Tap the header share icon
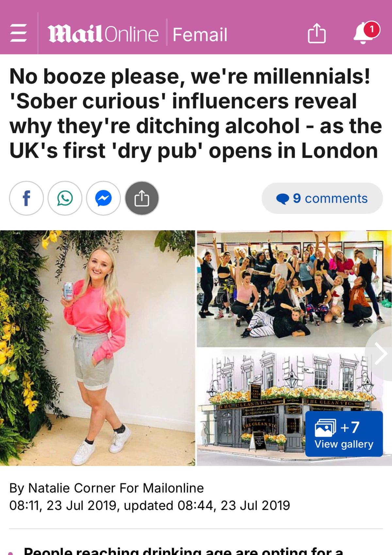 coord(317,33)
